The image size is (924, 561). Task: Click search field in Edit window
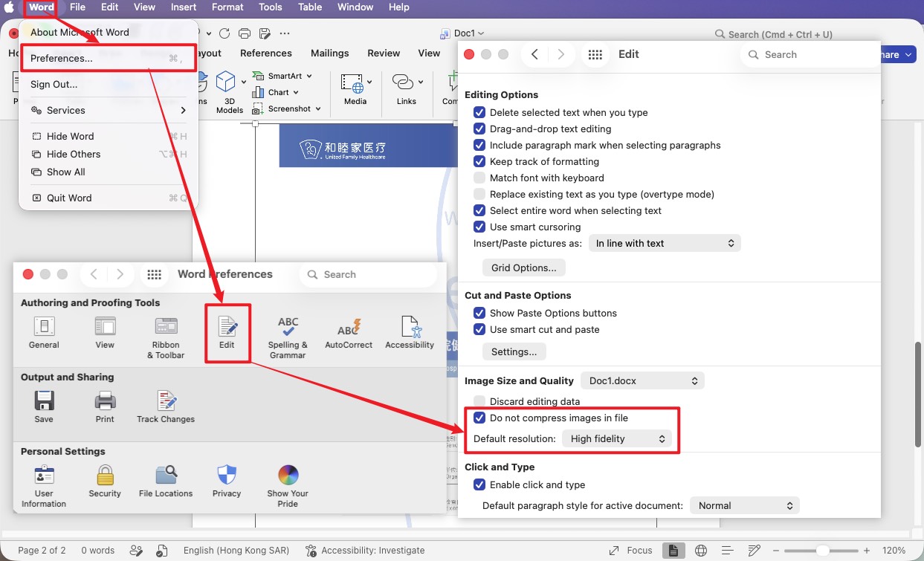pyautogui.click(x=811, y=55)
